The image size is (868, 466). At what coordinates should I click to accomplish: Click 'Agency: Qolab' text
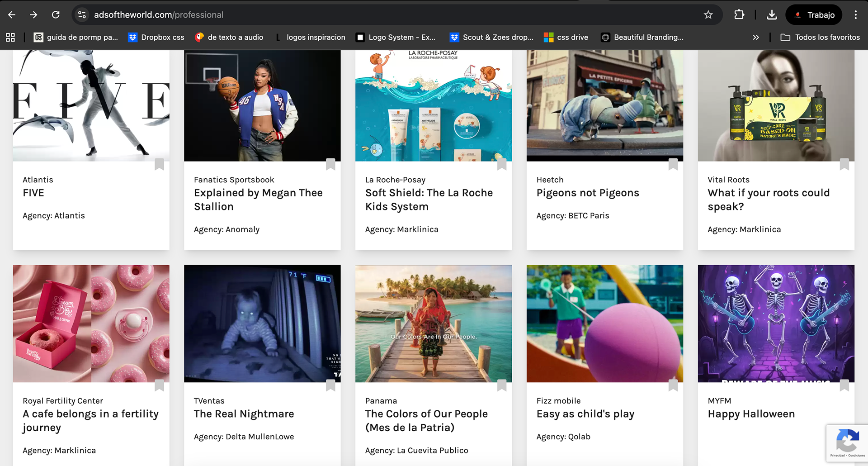click(563, 437)
